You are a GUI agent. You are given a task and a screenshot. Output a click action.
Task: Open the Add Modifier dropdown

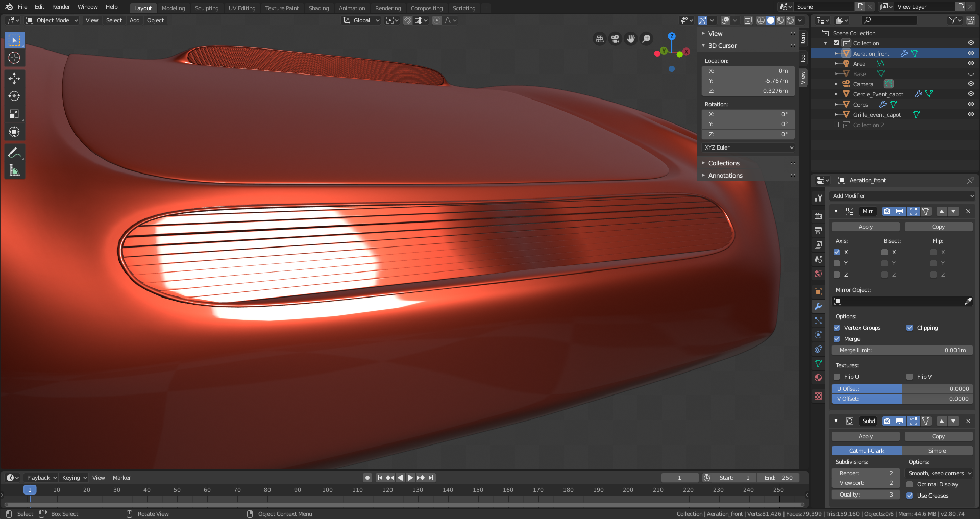[x=902, y=196]
